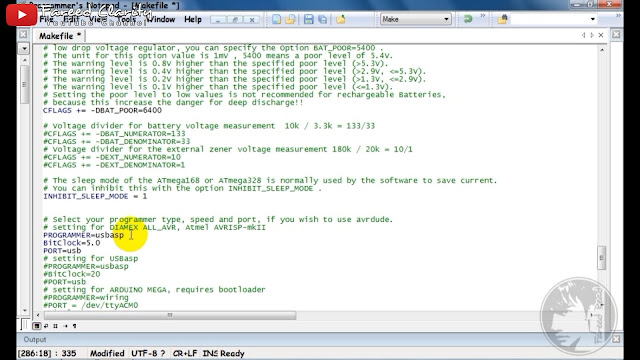Click the commented line #PROGRAMMER=wiring
This screenshot has height=360, width=640.
pyautogui.click(x=86, y=298)
